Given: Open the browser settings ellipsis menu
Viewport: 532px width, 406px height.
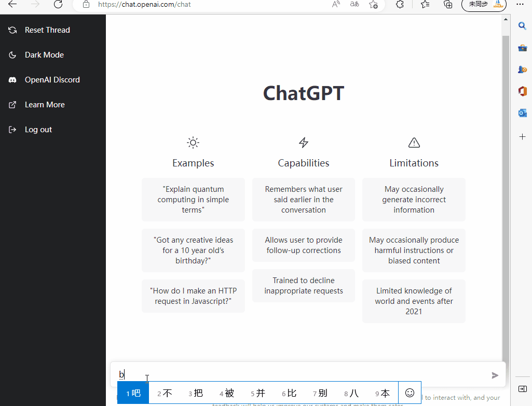Looking at the screenshot, I should [520, 4].
